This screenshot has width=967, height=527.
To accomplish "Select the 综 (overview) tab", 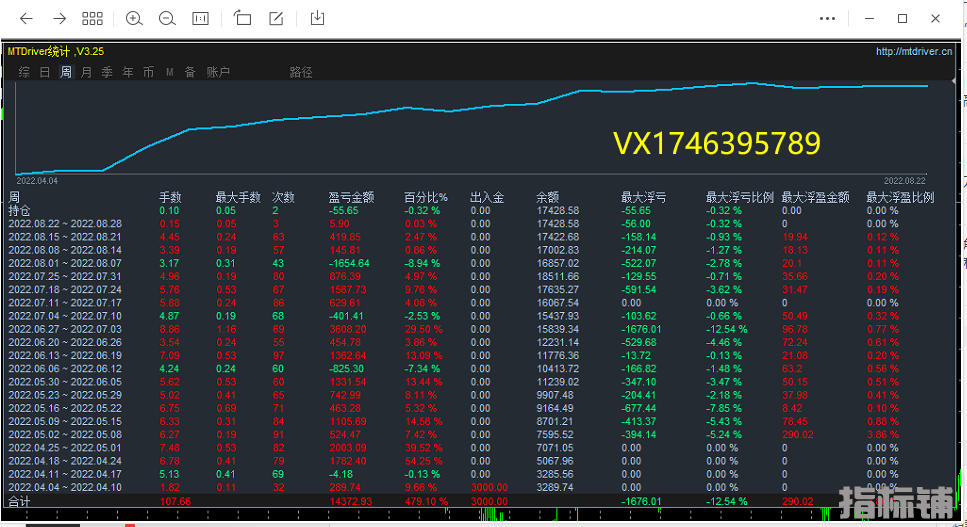I will (24, 72).
